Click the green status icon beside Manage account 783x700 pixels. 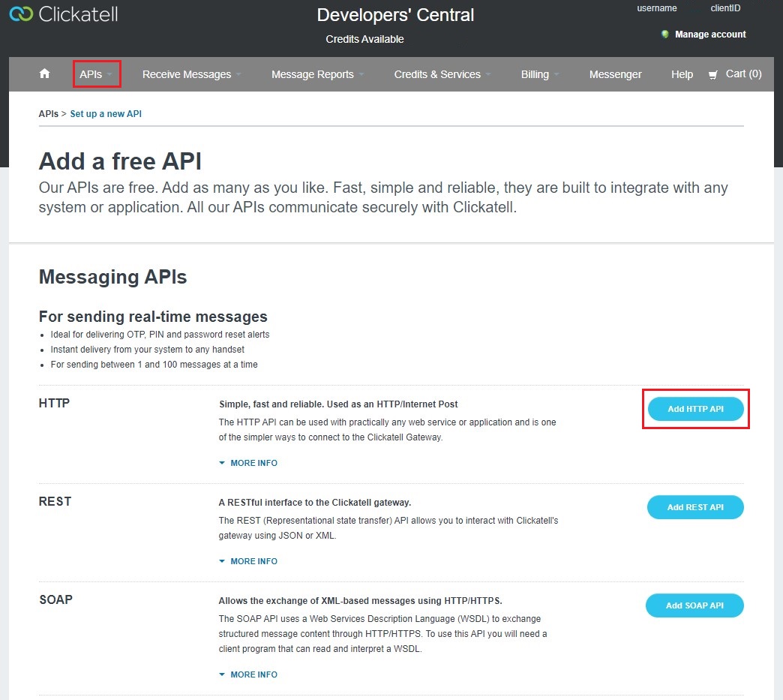point(664,34)
